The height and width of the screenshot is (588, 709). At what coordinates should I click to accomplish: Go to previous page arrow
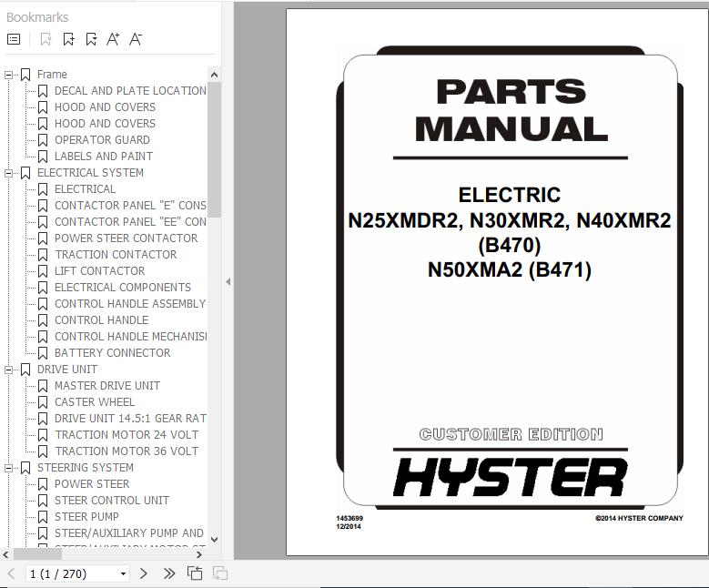[11, 573]
